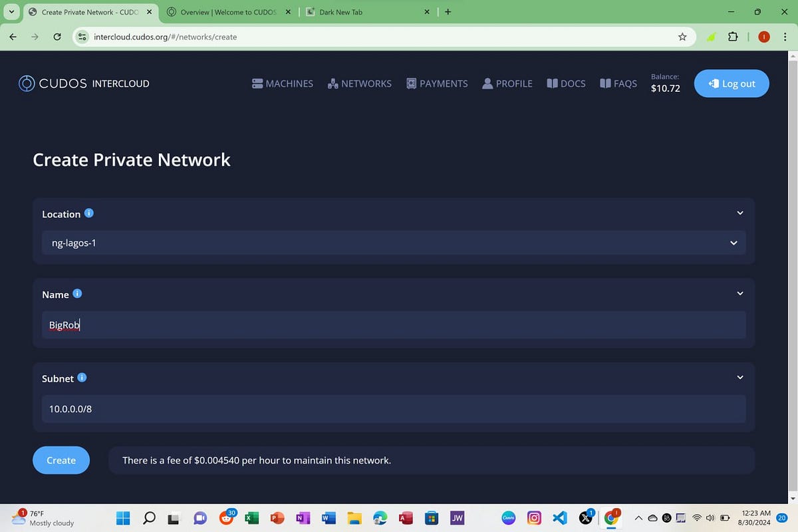Open the battery status indicator in system tray
The width and height of the screenshot is (798, 532).
tap(724, 517)
